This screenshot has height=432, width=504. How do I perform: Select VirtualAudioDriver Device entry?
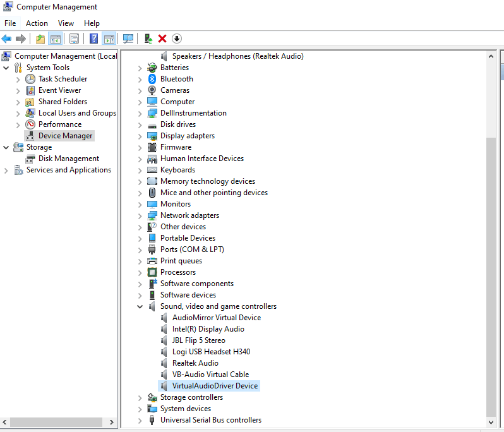coord(215,386)
